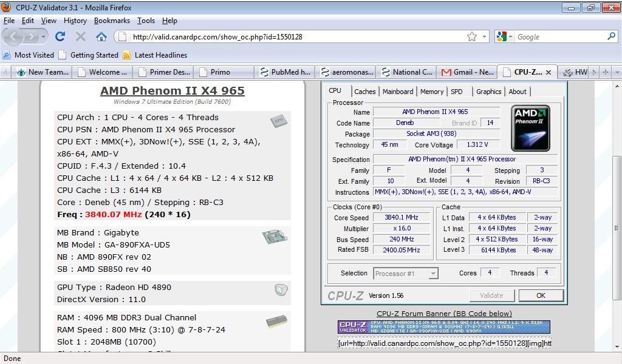Viewport: 622px width, 364px height.
Task: Switch to the Primo browser tab
Action: click(x=224, y=72)
